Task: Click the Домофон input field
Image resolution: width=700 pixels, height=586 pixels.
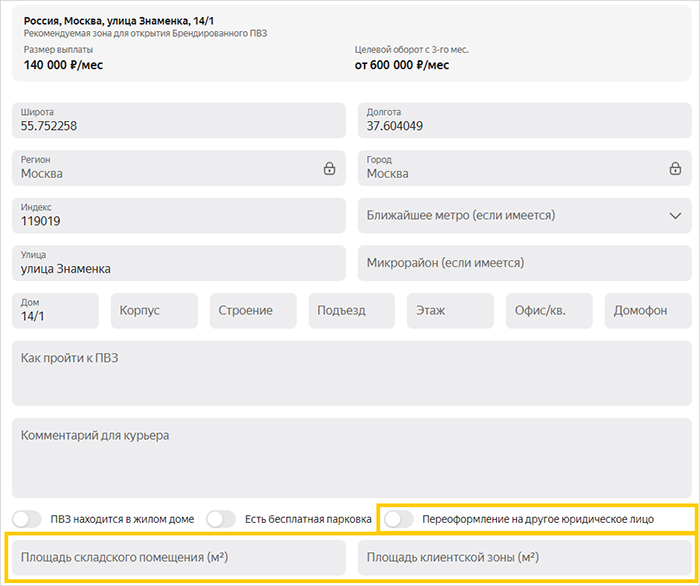Action: (x=647, y=311)
